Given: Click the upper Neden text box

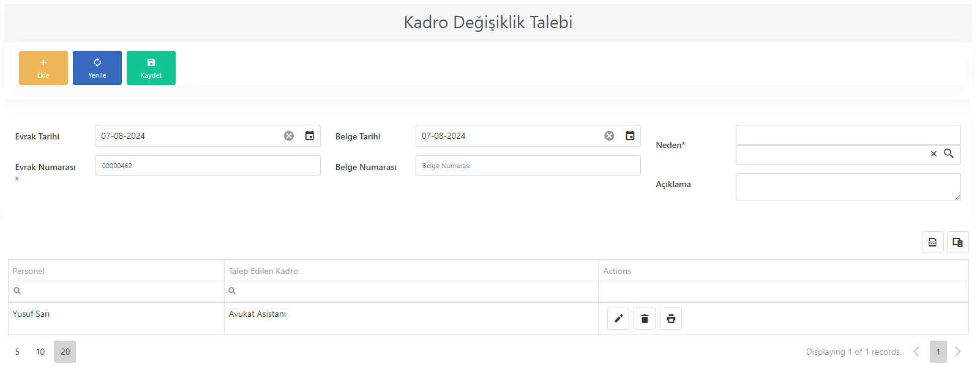Looking at the screenshot, I should (848, 135).
